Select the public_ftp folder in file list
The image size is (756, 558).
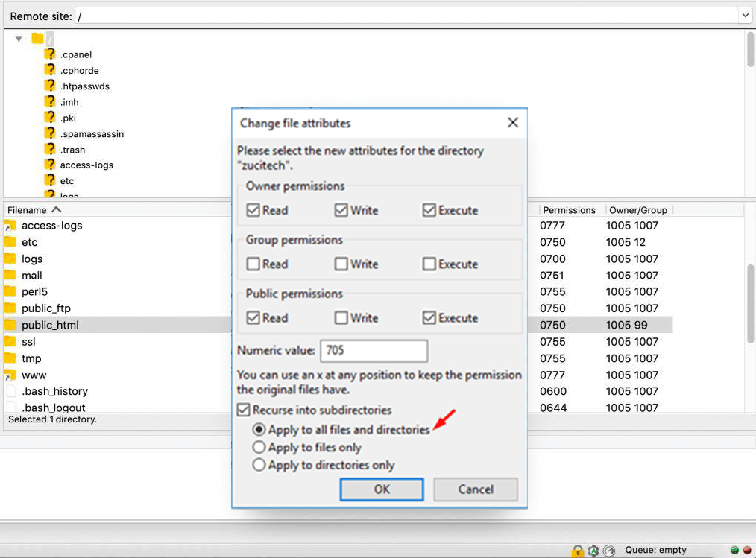tap(45, 308)
